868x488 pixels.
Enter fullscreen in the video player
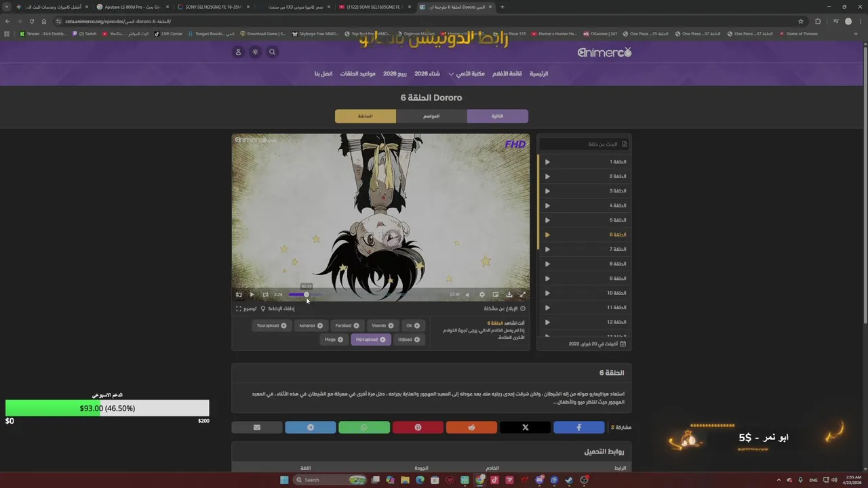click(523, 295)
